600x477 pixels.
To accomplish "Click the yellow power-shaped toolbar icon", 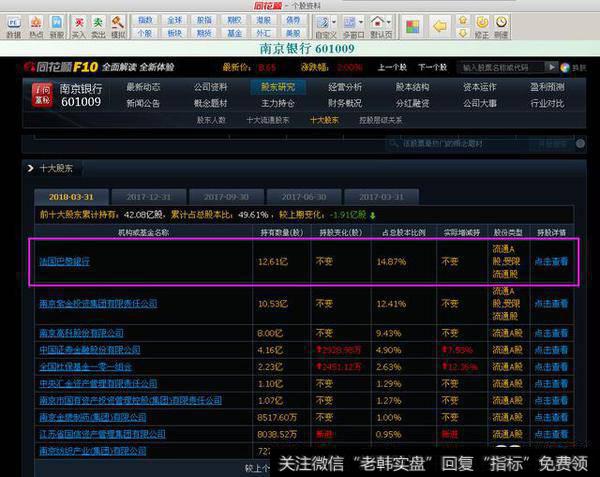I will [482, 22].
